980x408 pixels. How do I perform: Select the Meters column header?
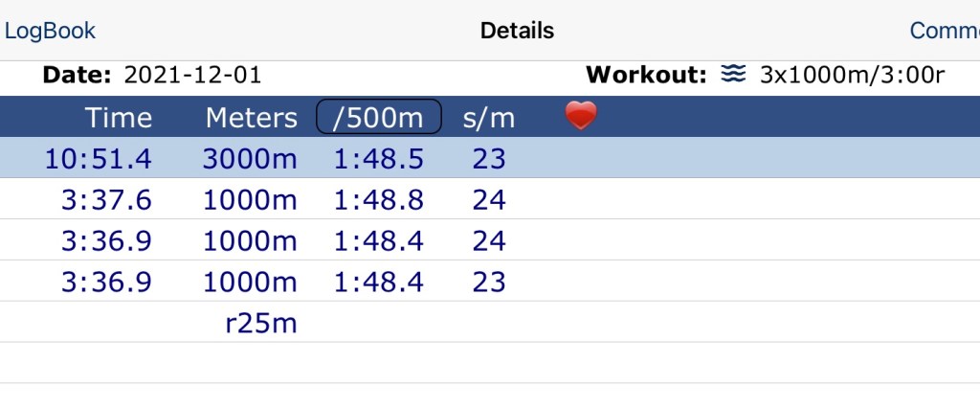point(251,117)
